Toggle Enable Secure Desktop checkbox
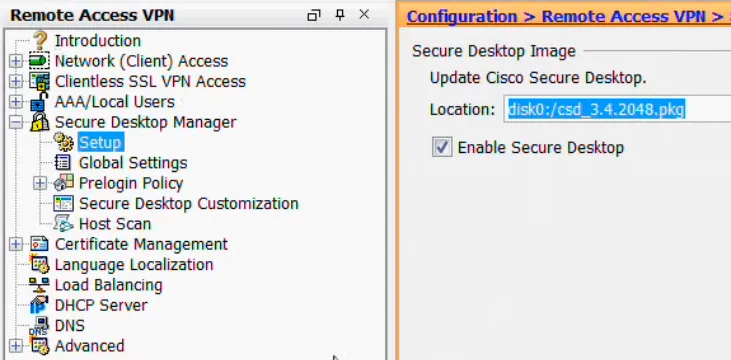This screenshot has width=731, height=360. point(442,148)
